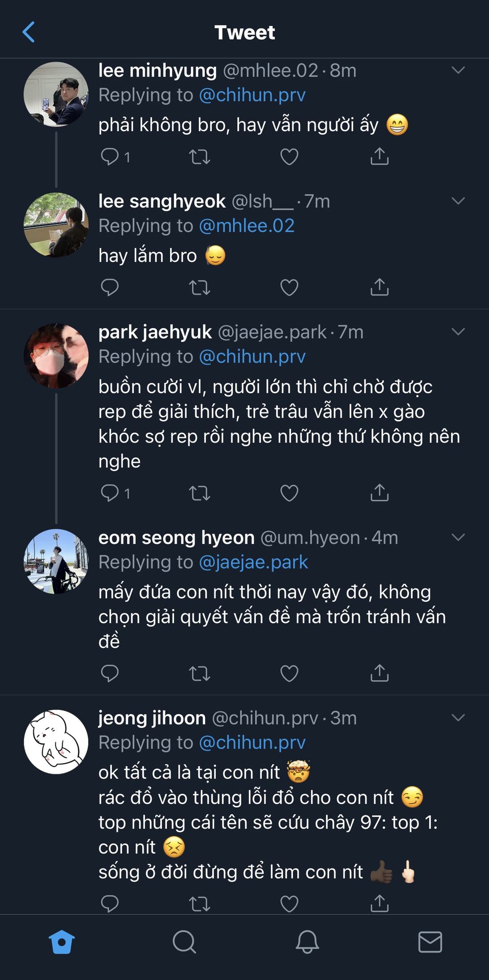Open the chevron menu on park jaehyuk's tweet
The image size is (489, 980).
click(x=458, y=332)
